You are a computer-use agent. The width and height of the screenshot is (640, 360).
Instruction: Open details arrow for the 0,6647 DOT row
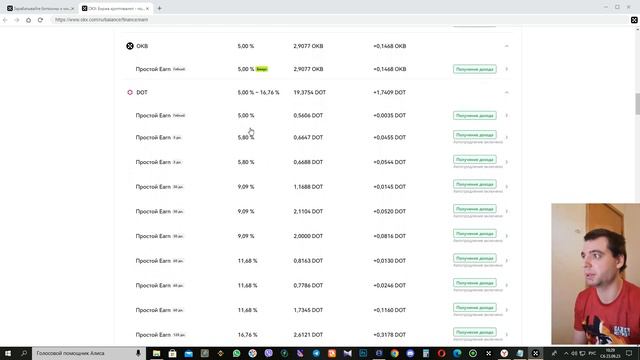coord(507,138)
